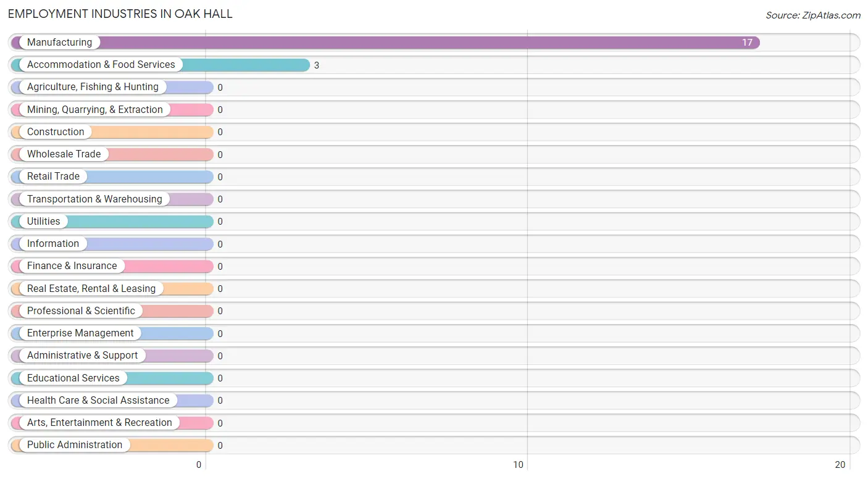Screen dimensions: 868x479
Task: Click the 0 value beside Utilities bar
Action: (220, 222)
